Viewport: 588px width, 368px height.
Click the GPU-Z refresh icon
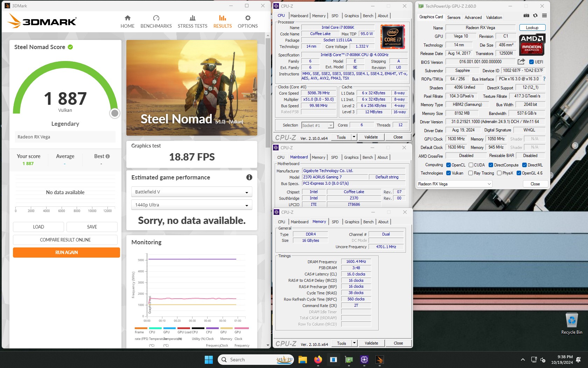pyautogui.click(x=535, y=15)
